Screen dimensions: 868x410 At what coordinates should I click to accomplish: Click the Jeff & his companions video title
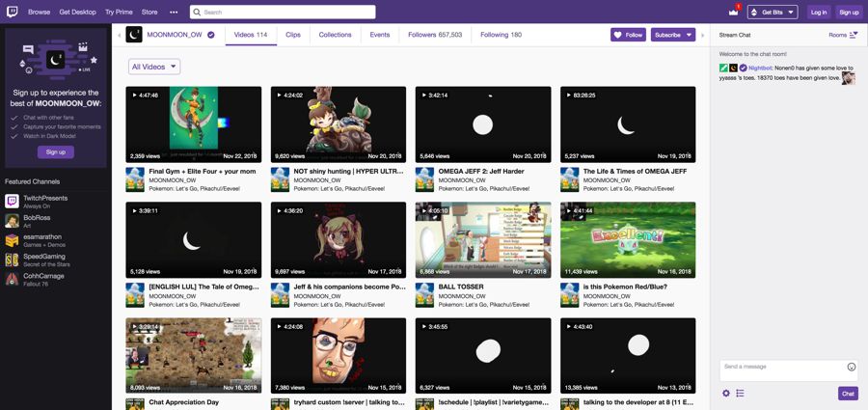point(349,287)
